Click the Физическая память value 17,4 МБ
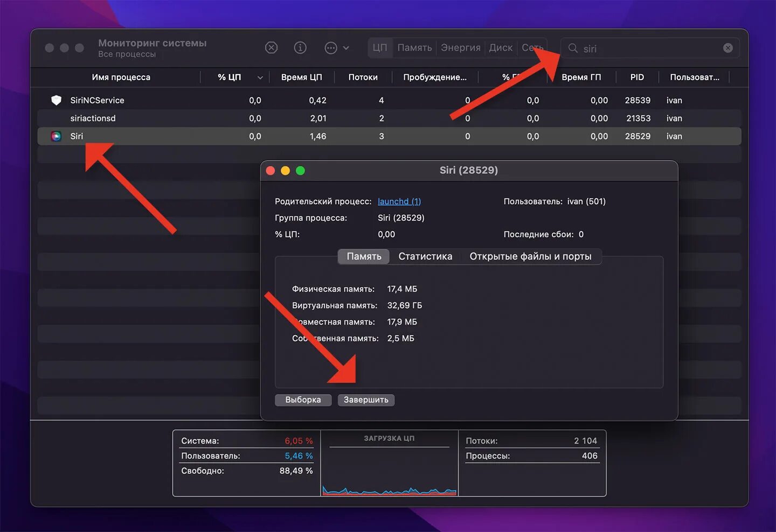Screen dimensions: 776x532 tap(402, 289)
